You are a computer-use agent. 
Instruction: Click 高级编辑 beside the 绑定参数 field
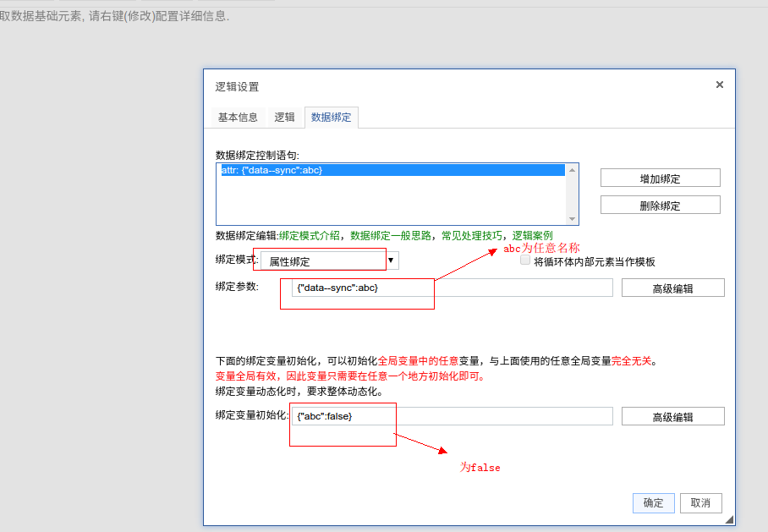[672, 288]
